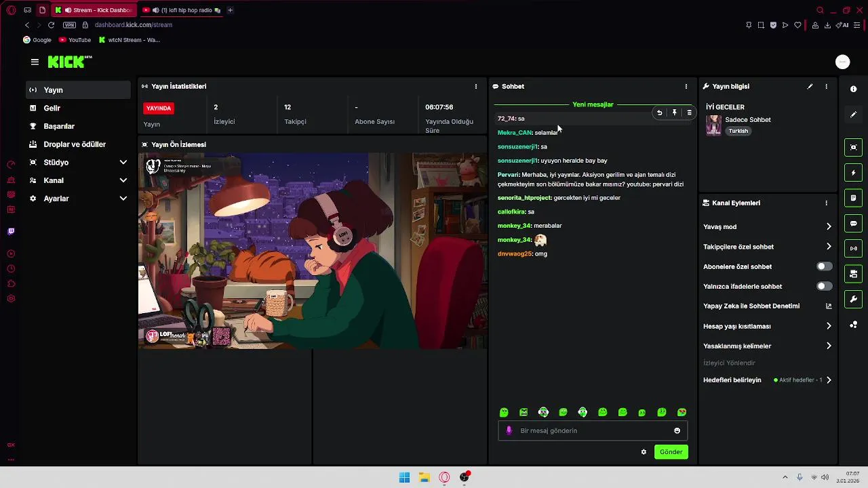Click the stream preview video thumbnail

[313, 251]
